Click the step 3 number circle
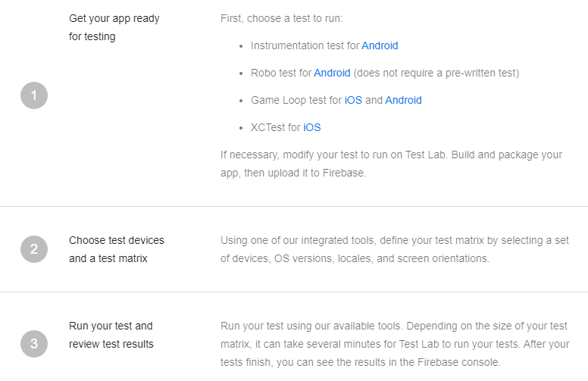 (34, 345)
